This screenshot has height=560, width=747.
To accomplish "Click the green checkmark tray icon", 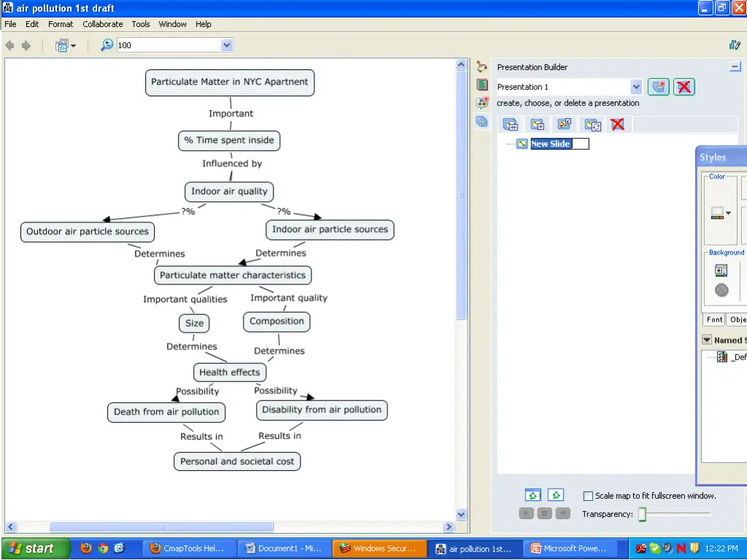I will pyautogui.click(x=655, y=548).
